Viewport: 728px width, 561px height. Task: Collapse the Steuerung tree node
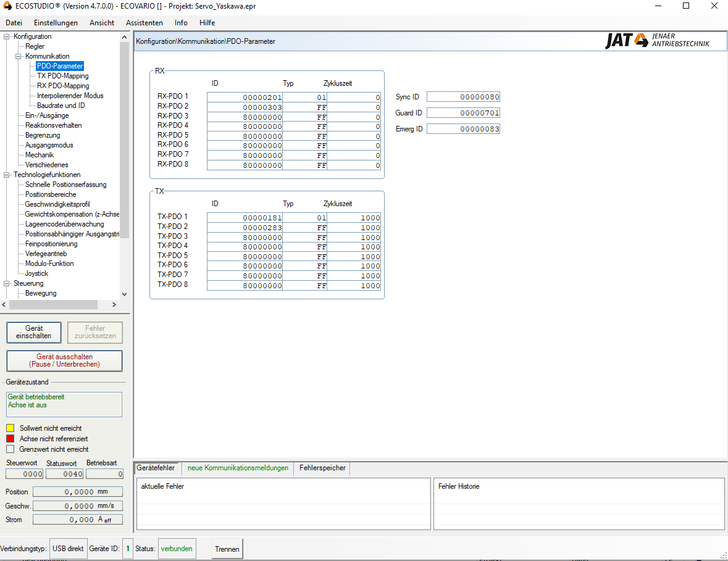coord(7,283)
